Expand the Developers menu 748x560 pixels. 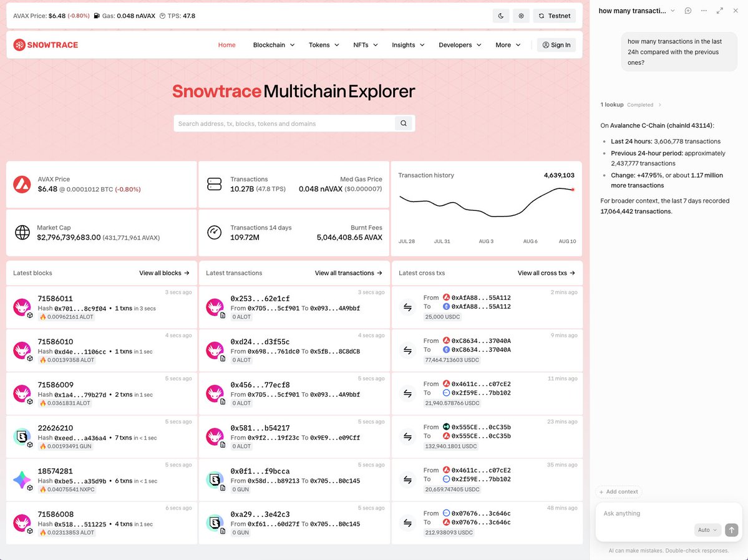coord(460,45)
